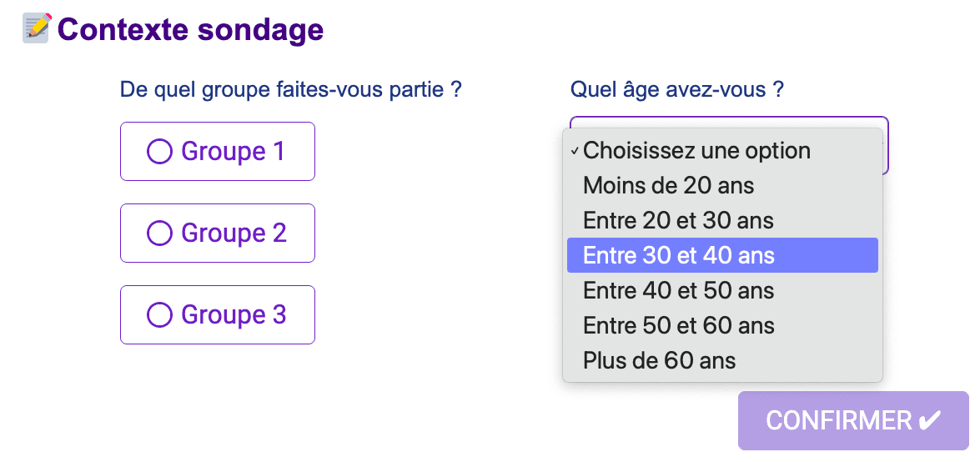Pick "Moins de 20 ans" from list
Viewport: 980px width, 462px height.
(668, 186)
